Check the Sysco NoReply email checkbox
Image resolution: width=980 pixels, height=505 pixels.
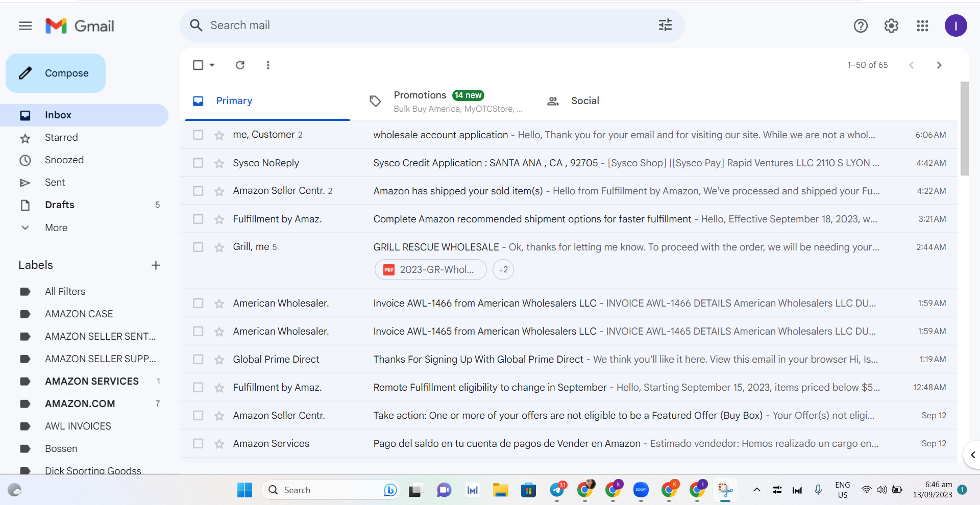click(198, 163)
